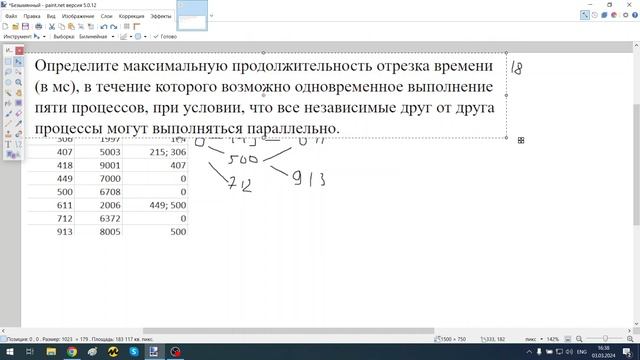Crop to selection using toolbar icon
The height and width of the screenshot is (360, 640).
(81, 27)
